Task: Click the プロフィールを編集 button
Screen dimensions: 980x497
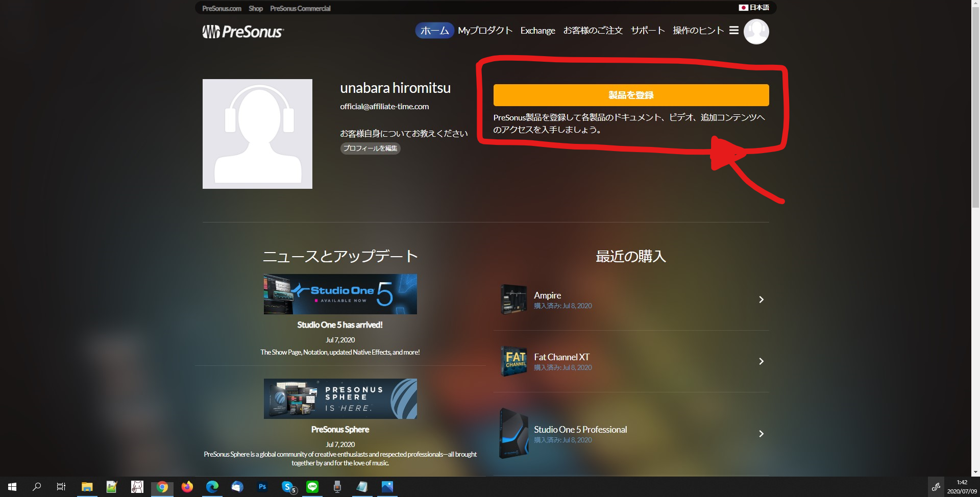Action: [370, 148]
